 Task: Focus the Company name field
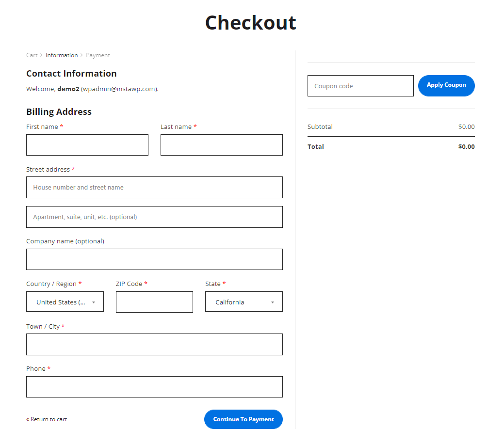(155, 259)
